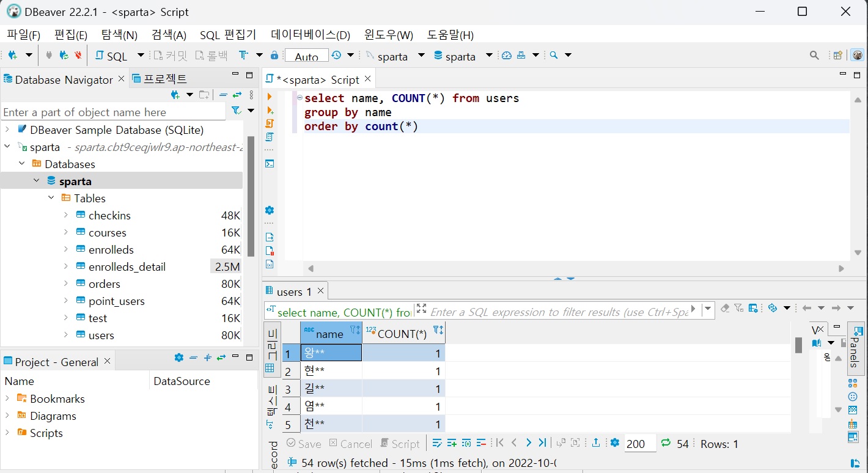Click the Execute script icon in the editor sidebar

pyautogui.click(x=270, y=123)
